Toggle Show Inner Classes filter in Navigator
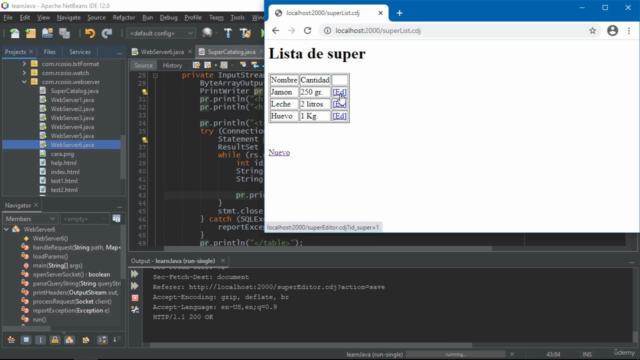The image size is (640, 360). pyautogui.click(x=69, y=340)
